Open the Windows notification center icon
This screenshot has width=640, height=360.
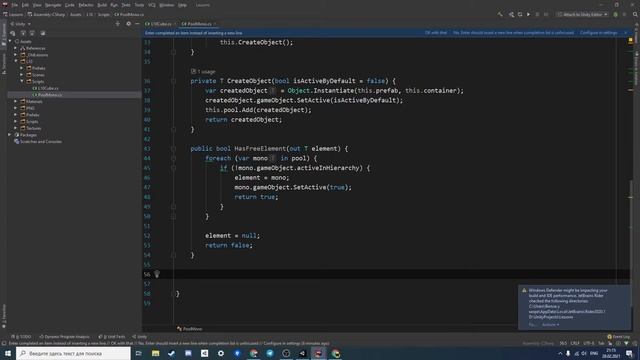pos(629,353)
